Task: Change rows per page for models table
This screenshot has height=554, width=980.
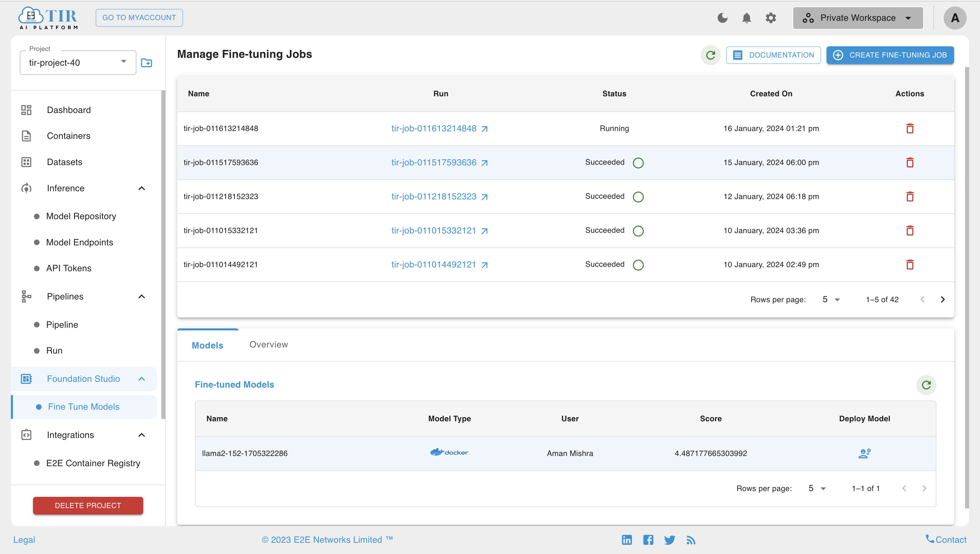Action: 817,489
